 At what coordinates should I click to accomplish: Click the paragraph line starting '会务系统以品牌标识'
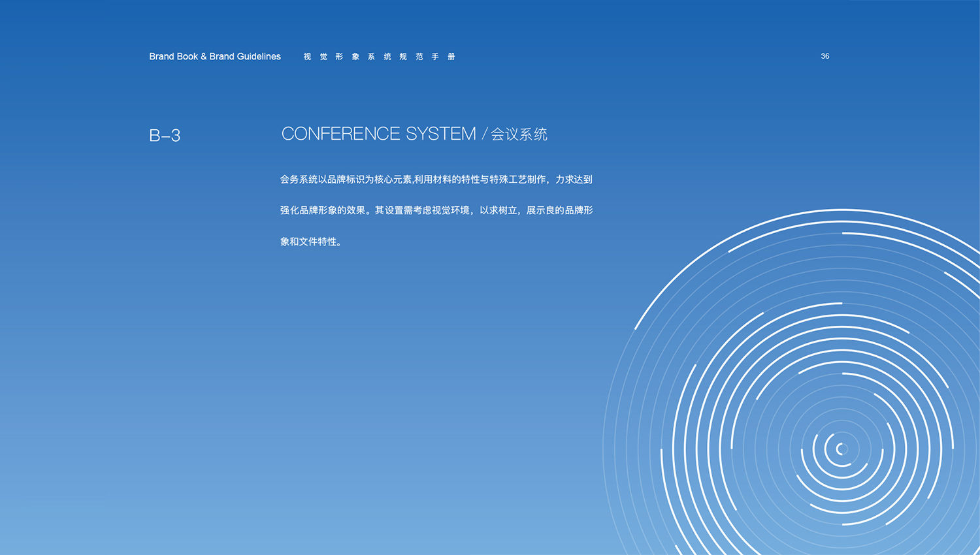point(436,179)
